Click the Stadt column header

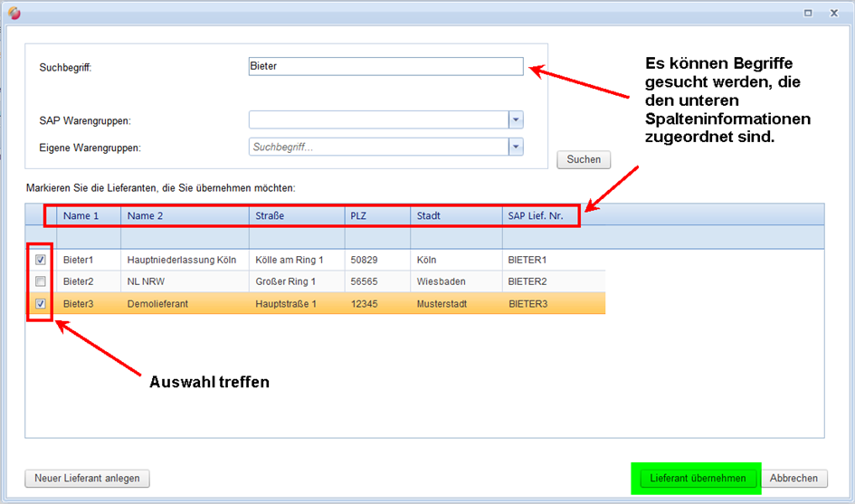pyautogui.click(x=455, y=215)
